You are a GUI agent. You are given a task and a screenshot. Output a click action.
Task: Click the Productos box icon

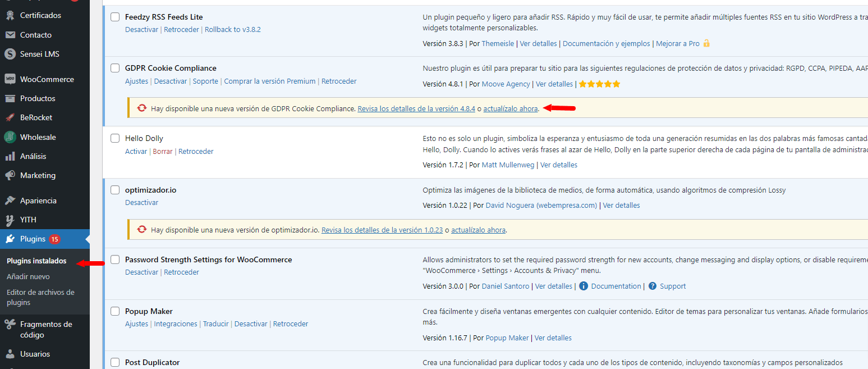coord(10,98)
